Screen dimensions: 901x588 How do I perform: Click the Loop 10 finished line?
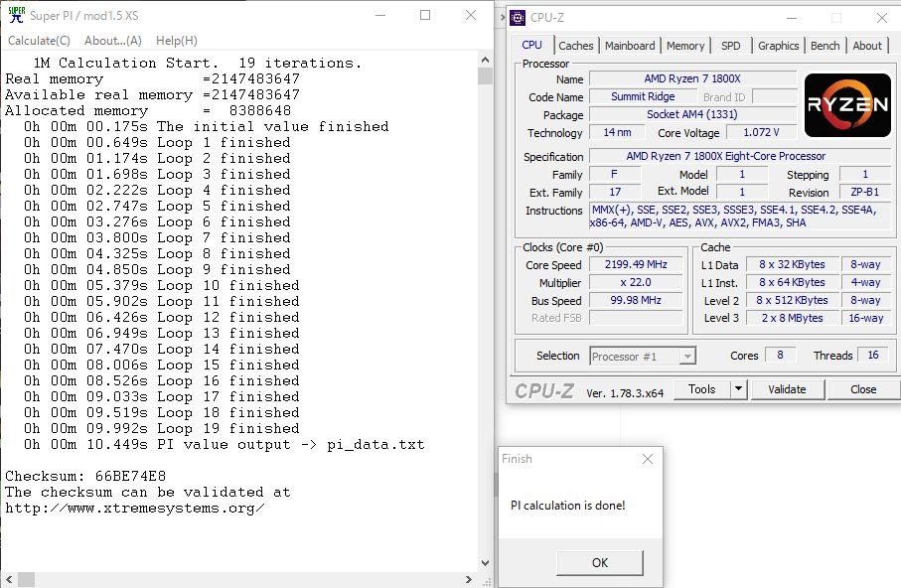tap(162, 286)
